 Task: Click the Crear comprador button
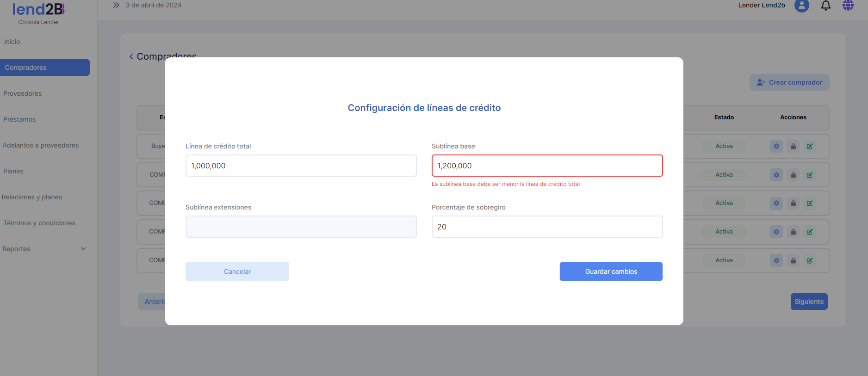pyautogui.click(x=789, y=82)
